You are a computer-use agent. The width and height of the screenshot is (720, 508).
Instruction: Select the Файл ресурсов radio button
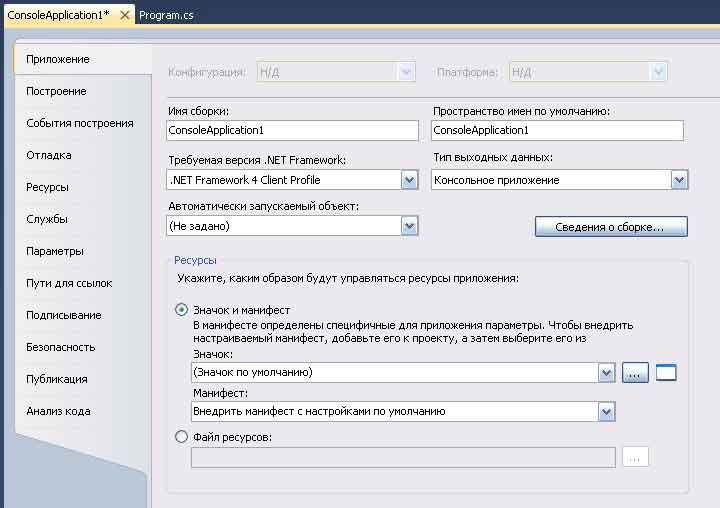pos(181,436)
